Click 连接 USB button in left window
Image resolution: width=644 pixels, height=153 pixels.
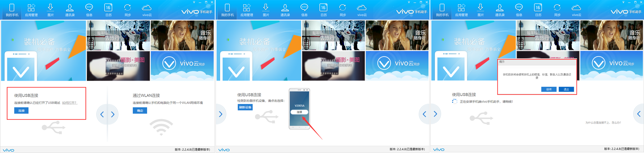click(x=21, y=111)
